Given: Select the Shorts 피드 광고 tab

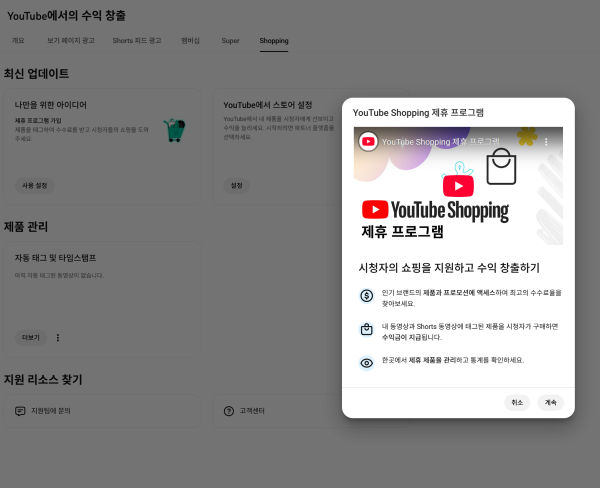Looking at the screenshot, I should tap(136, 41).
